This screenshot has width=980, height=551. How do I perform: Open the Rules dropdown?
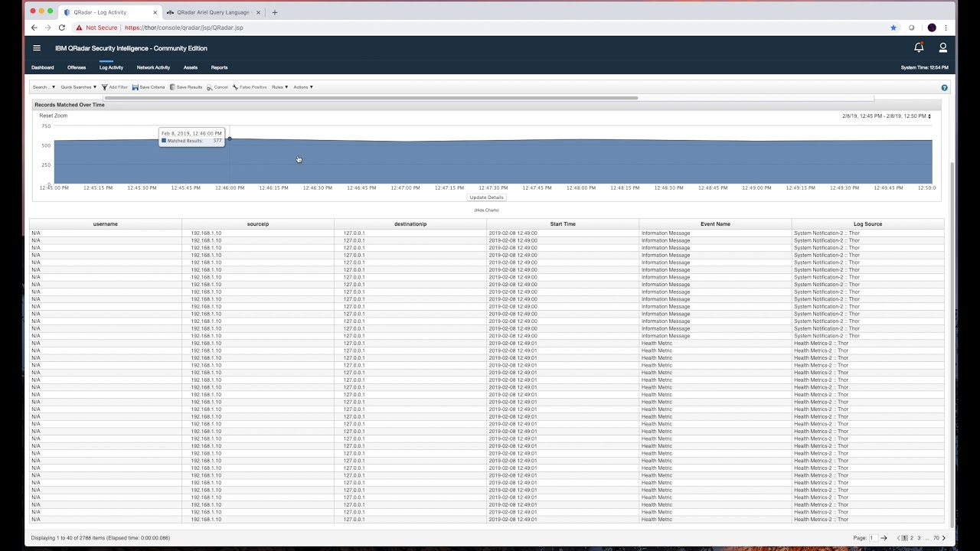point(279,87)
